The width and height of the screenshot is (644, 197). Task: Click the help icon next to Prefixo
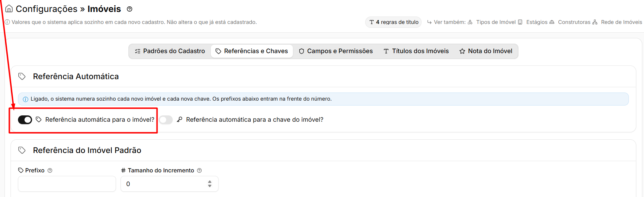pyautogui.click(x=50, y=170)
